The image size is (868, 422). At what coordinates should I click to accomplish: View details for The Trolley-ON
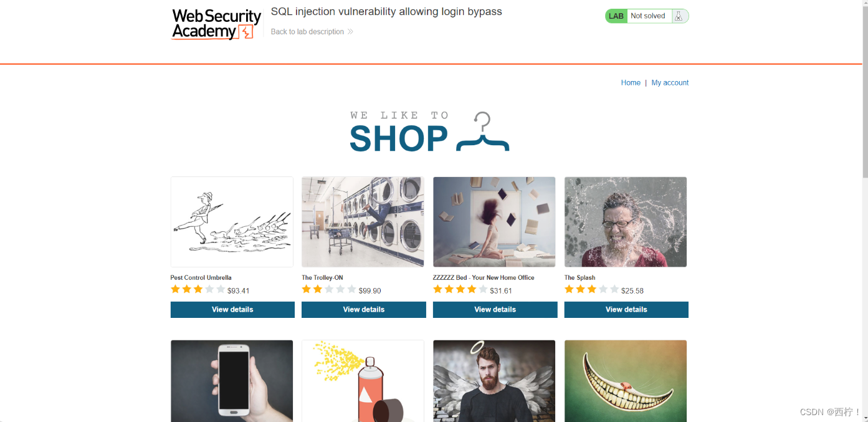pos(364,310)
